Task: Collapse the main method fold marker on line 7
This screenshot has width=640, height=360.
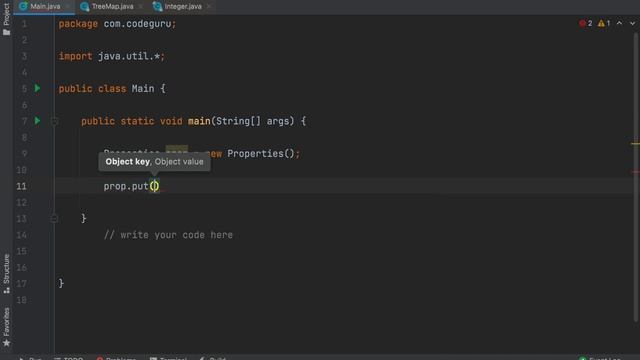Action: (x=54, y=121)
